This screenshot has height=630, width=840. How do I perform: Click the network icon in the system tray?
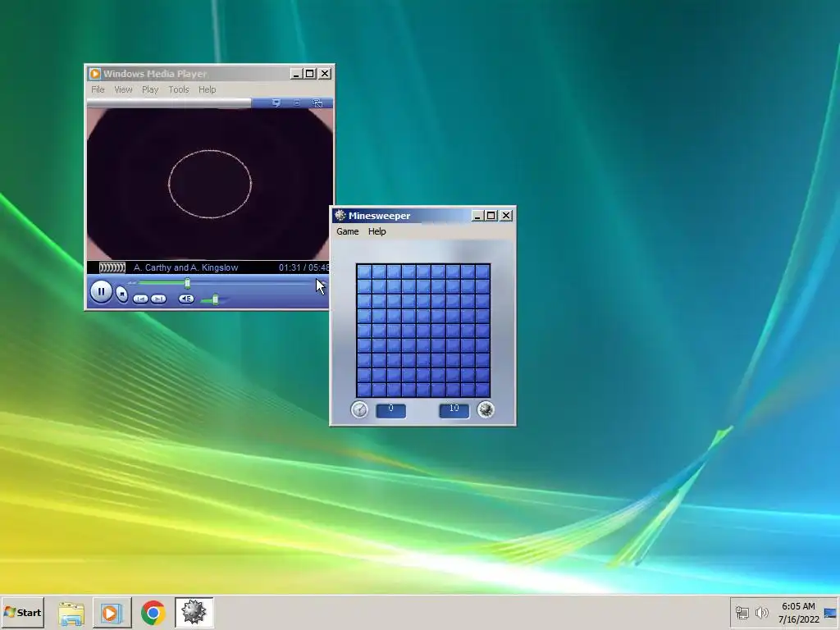click(x=742, y=612)
